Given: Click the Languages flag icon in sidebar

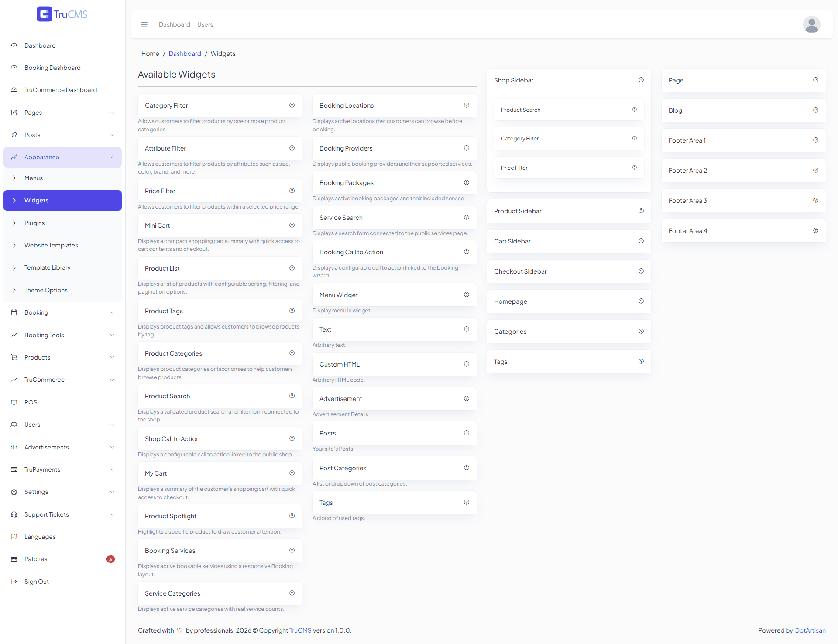Looking at the screenshot, I should tap(14, 537).
